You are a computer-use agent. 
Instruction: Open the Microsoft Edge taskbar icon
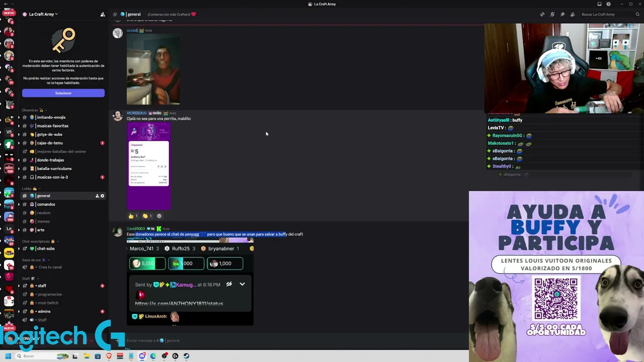[x=153, y=356]
